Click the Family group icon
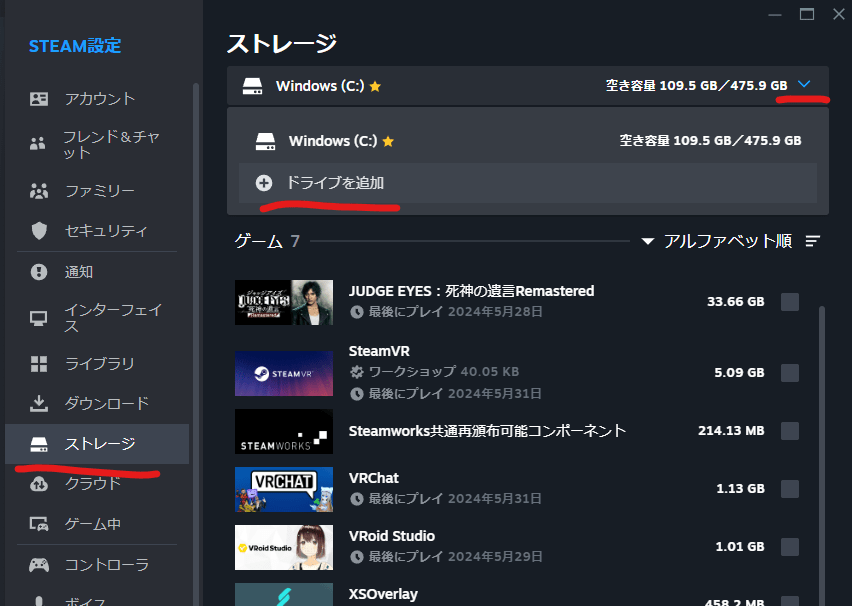The image size is (852, 606). tap(39, 191)
